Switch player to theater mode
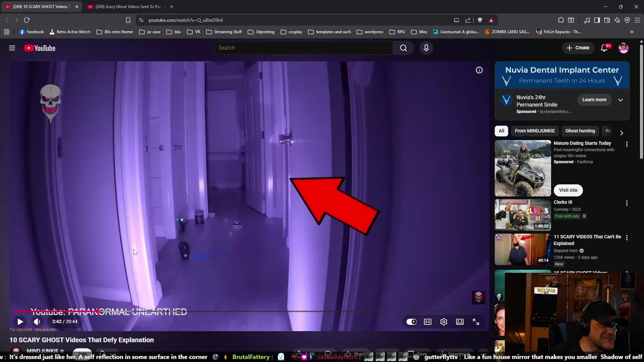This screenshot has height=362, width=644. (x=460, y=322)
